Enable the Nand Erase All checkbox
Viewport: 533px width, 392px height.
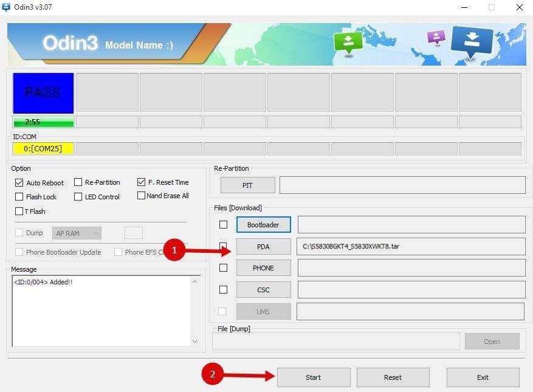coord(141,196)
